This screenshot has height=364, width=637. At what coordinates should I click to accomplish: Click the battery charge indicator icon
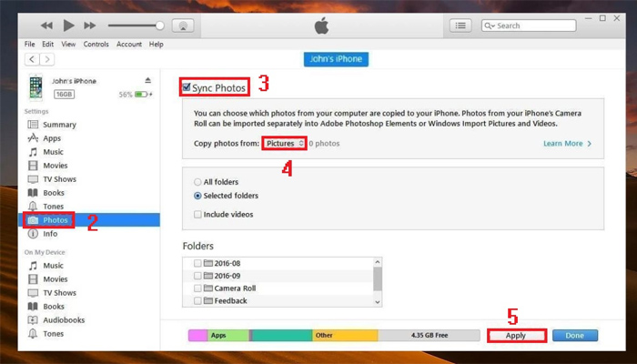141,95
